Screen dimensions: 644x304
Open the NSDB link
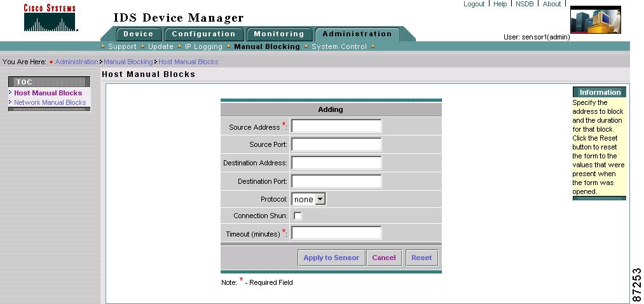pyautogui.click(x=524, y=4)
